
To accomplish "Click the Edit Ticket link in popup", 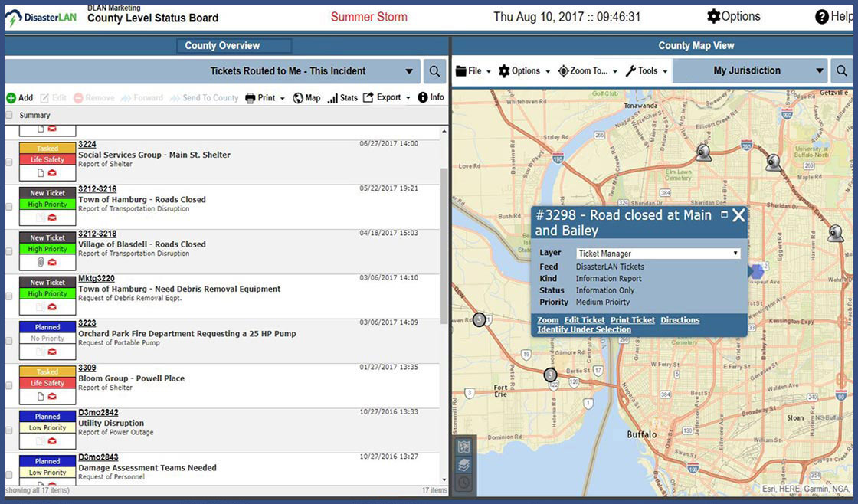I will click(x=584, y=320).
